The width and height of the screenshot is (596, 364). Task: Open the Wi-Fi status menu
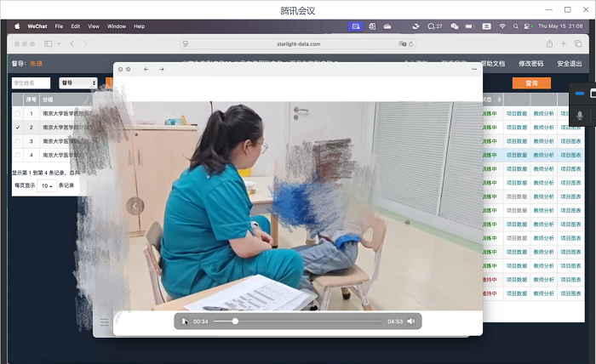pos(502,26)
